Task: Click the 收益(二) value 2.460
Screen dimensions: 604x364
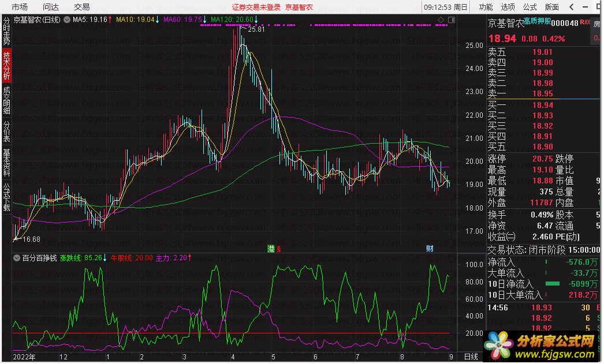Action: click(543, 237)
